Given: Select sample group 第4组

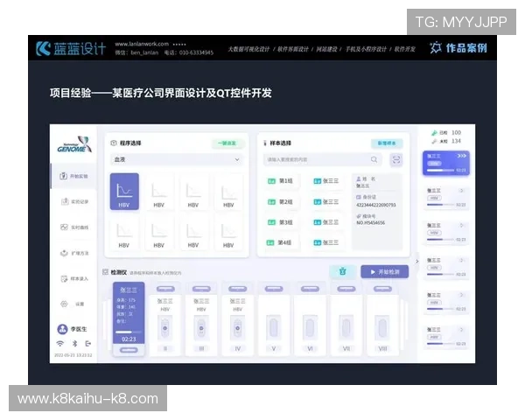Looking at the screenshot, I should coord(281,242).
